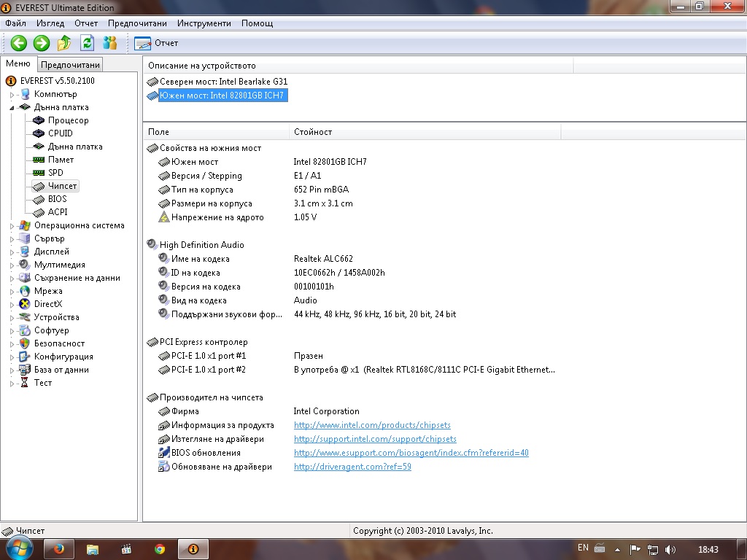The width and height of the screenshot is (747, 560).
Task: Open the Отчет menu in the menu bar
Action: point(86,23)
